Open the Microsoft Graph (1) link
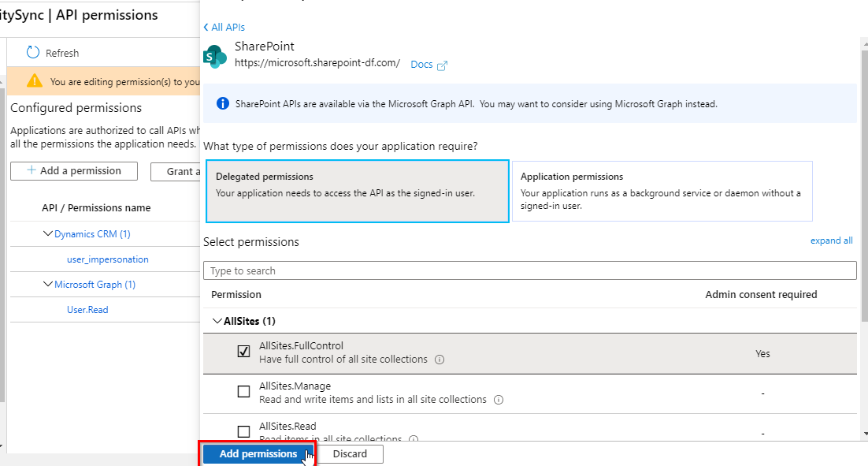Screen dimensions: 868x466 coord(95,285)
